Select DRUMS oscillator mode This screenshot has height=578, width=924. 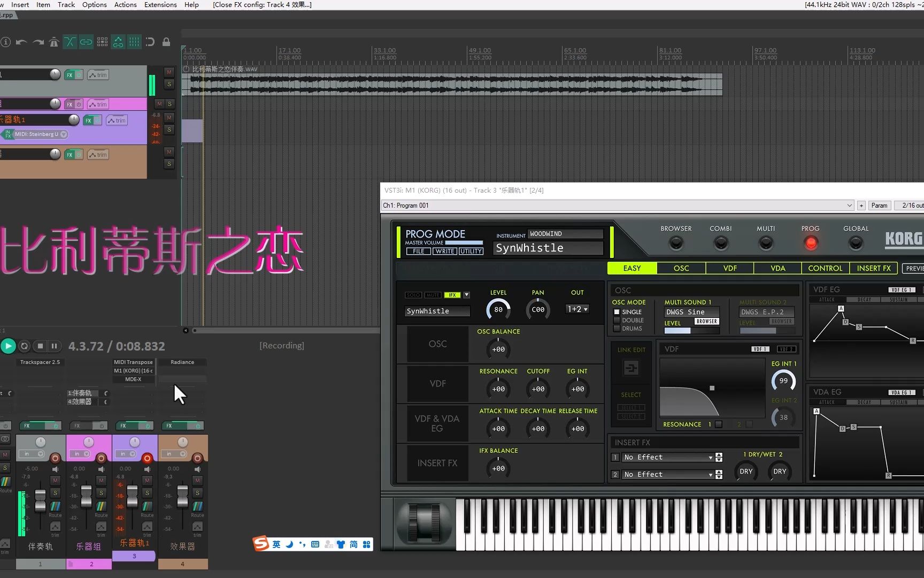617,329
